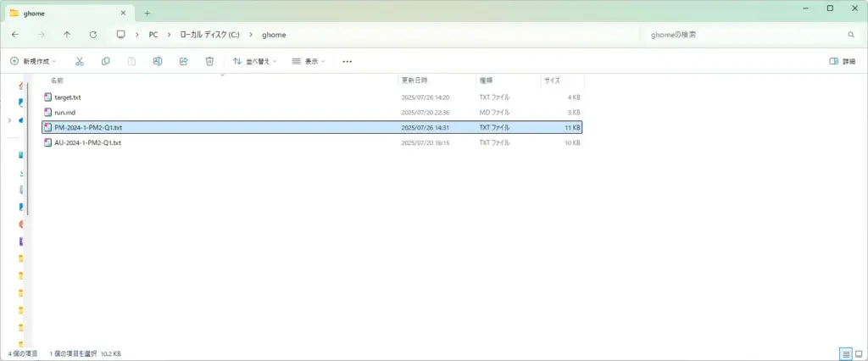Switch to large icons view in status bar
The height and width of the screenshot is (361, 868).
tap(859, 353)
